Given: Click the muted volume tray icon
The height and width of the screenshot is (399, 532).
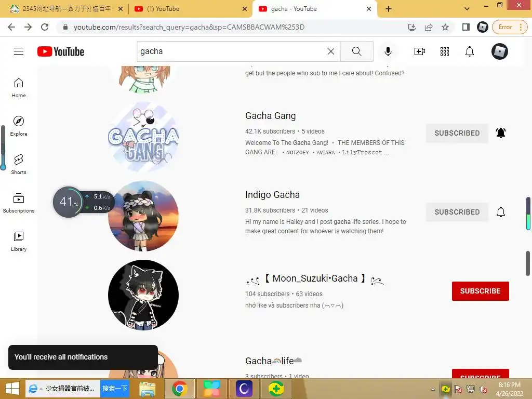Looking at the screenshot, I should [x=483, y=389].
